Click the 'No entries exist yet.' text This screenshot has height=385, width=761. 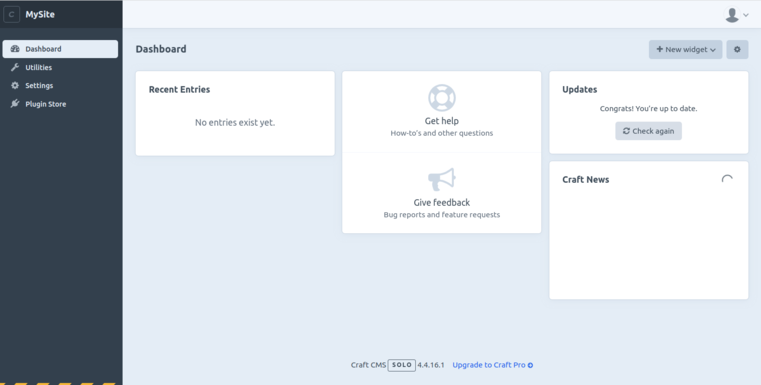235,123
